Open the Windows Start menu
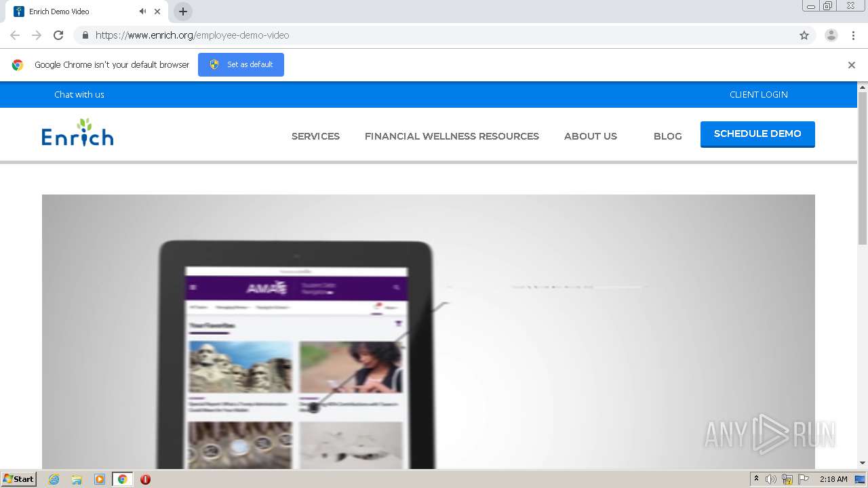 click(x=19, y=479)
